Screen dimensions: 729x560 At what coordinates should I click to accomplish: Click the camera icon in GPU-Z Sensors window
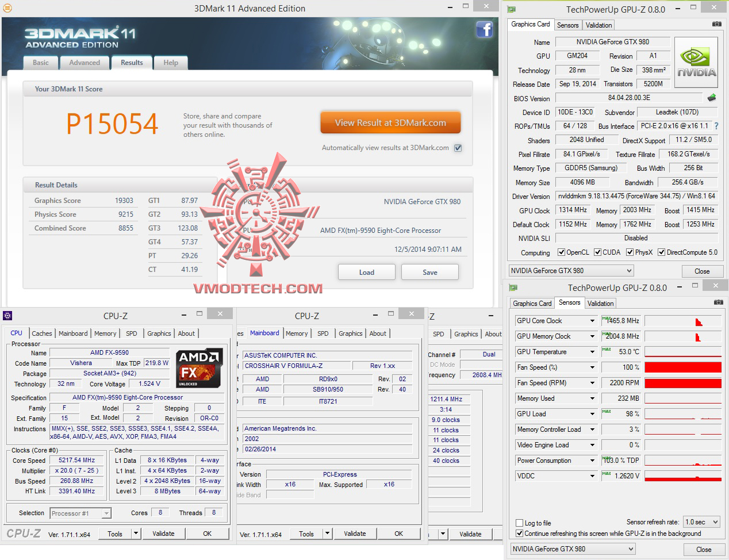(718, 302)
